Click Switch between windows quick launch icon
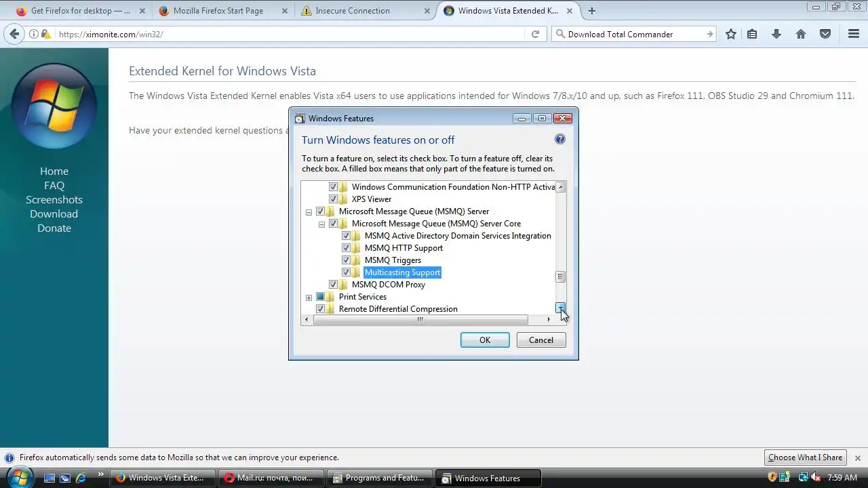 [x=65, y=478]
